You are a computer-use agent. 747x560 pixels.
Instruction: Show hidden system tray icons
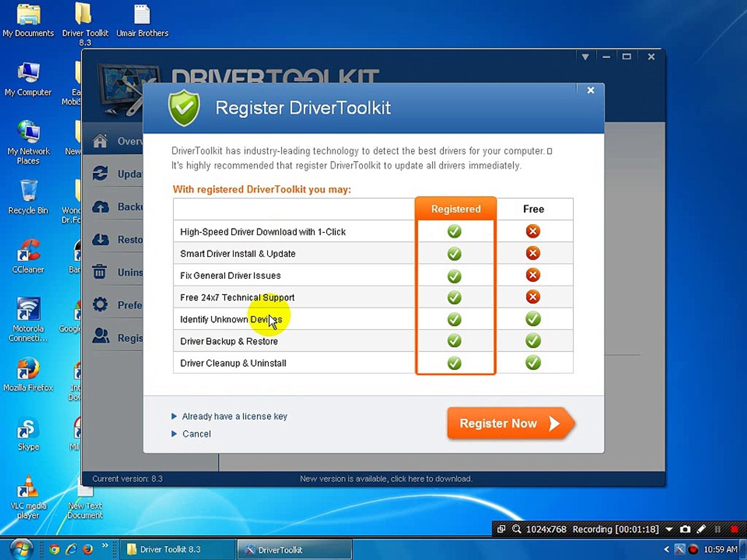[x=667, y=549]
